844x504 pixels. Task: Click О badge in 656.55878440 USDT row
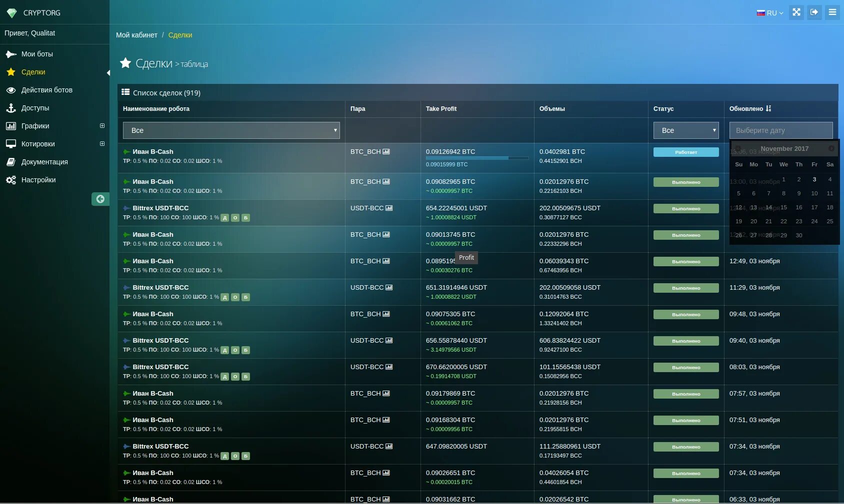click(235, 350)
